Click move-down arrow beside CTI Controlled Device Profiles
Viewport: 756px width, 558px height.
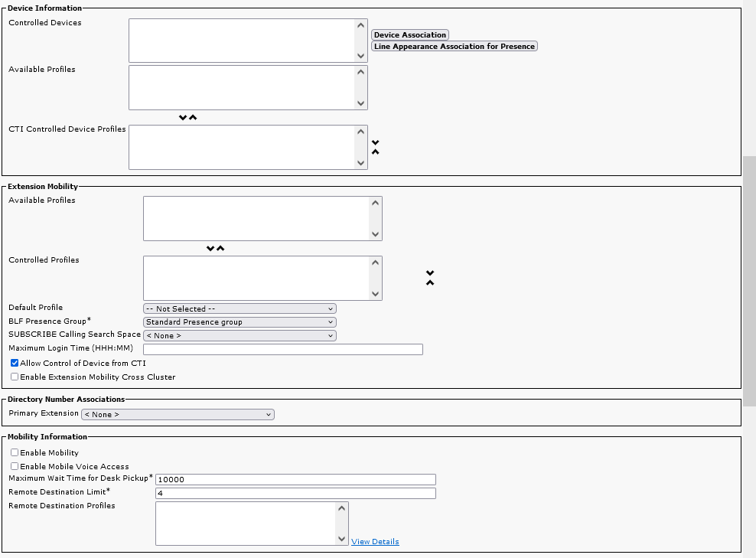[x=375, y=142]
